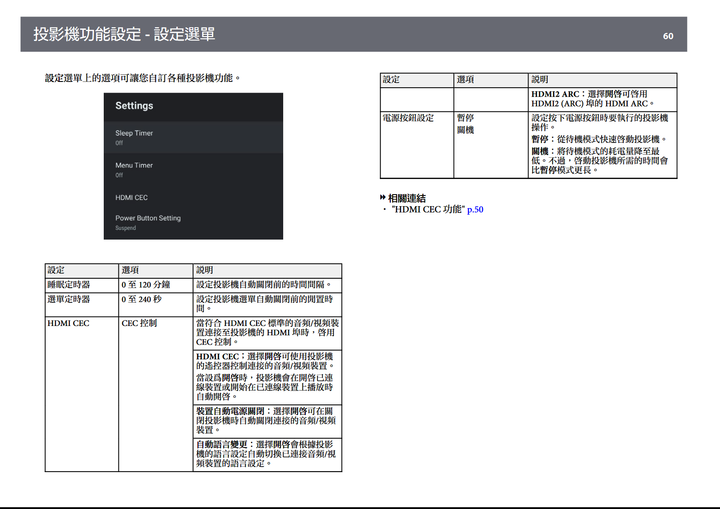Click the page title 投影機功能設定 - 設定選單
The height and width of the screenshot is (509, 720).
[x=124, y=34]
